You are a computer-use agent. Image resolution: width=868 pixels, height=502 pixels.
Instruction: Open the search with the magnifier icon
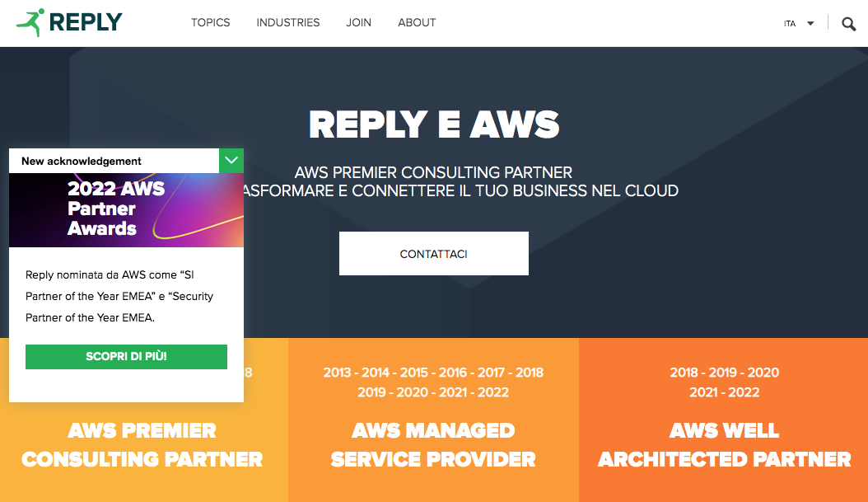[x=848, y=24]
